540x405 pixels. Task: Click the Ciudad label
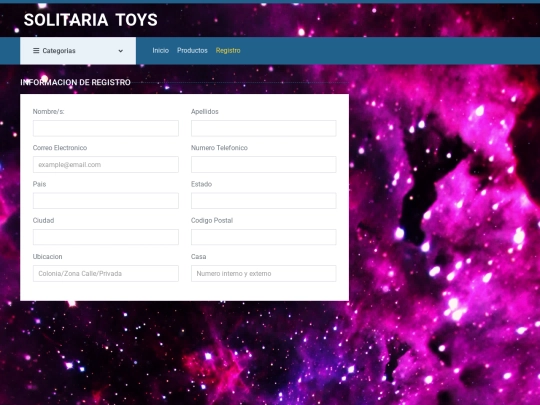pos(43,220)
